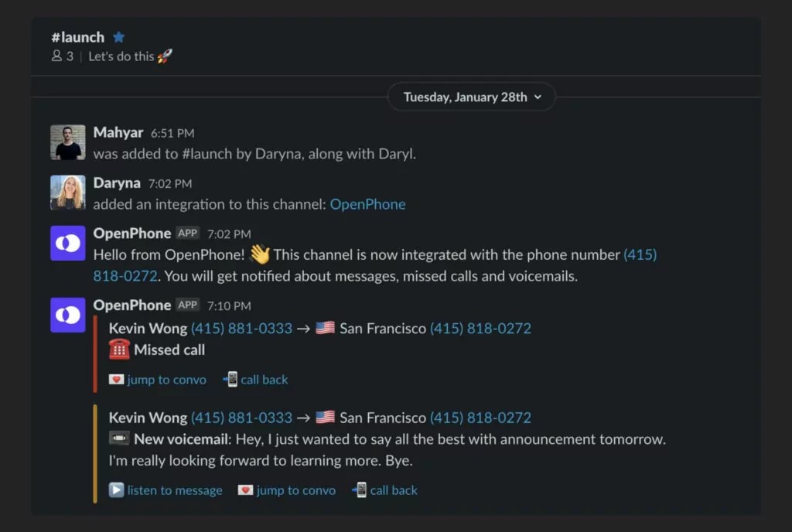Click jump to convo under the voicemail

[x=296, y=490]
